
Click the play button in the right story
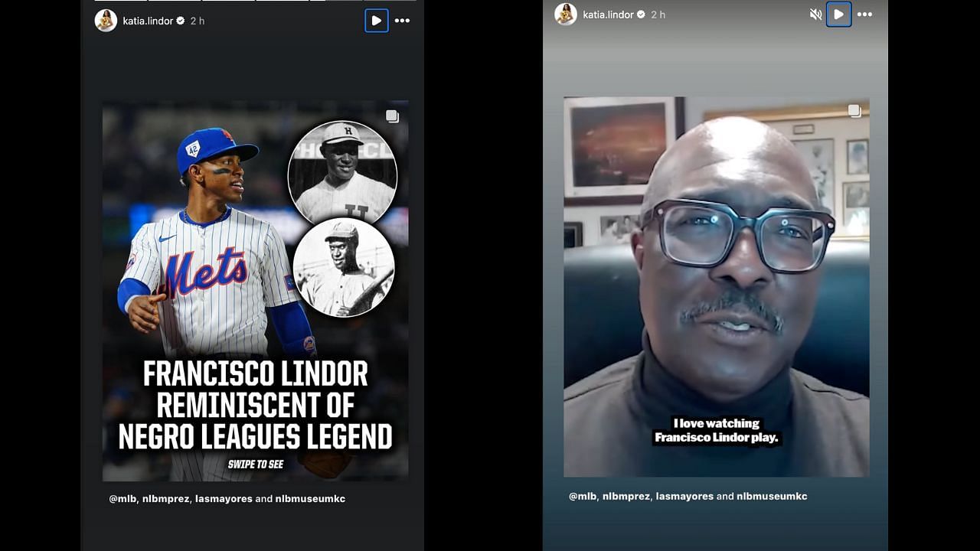click(x=838, y=15)
